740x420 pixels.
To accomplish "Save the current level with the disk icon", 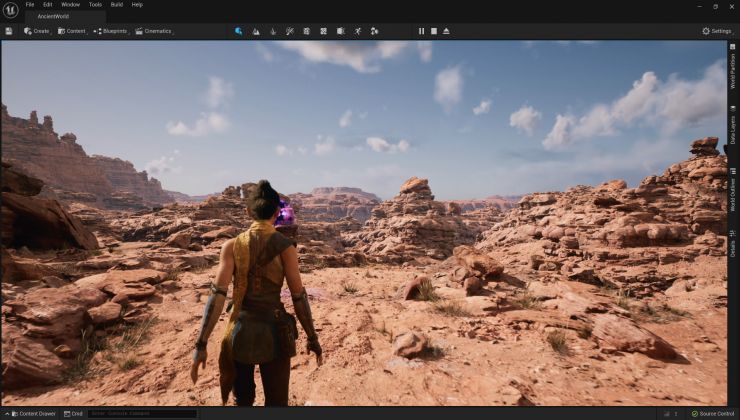I will [x=9, y=31].
